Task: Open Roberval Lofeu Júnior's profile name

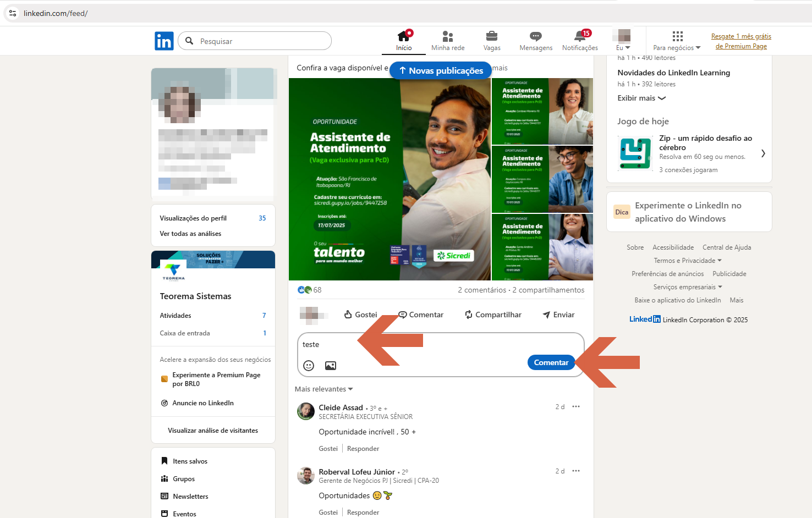Action: tap(356, 472)
